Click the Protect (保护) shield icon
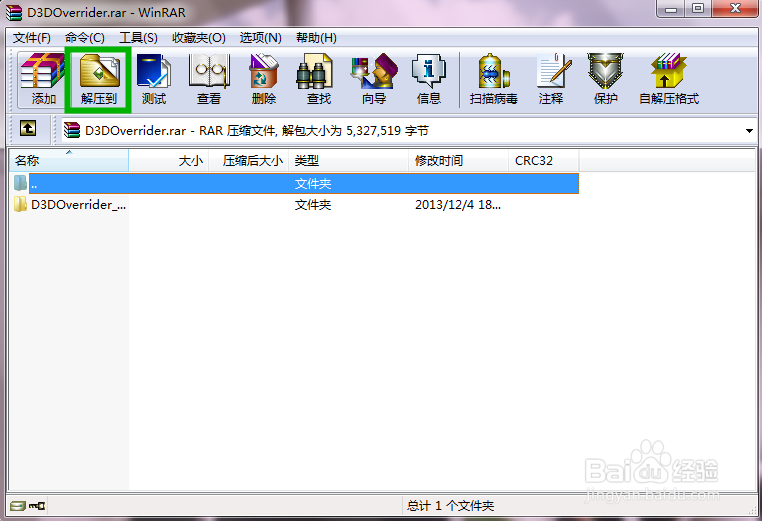The image size is (762, 521). pos(606,79)
